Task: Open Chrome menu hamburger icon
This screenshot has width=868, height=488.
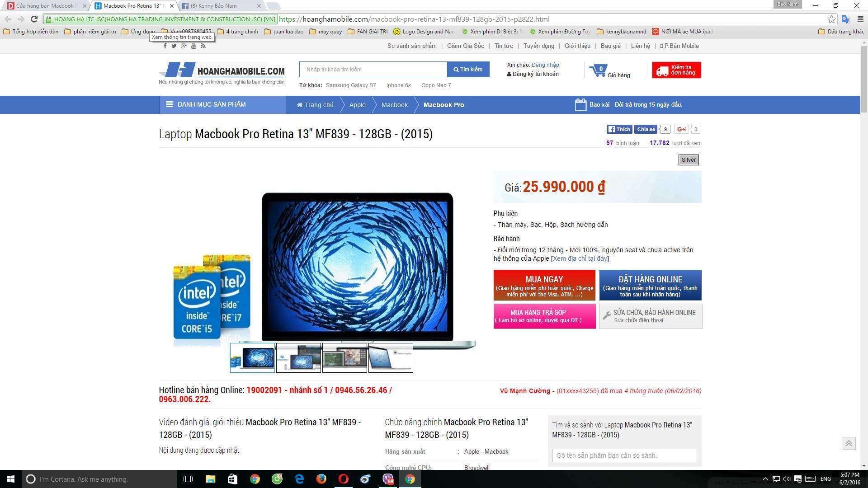Action: point(860,19)
